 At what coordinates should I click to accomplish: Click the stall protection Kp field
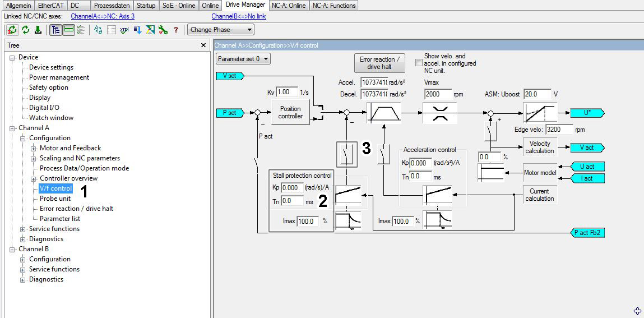coord(292,187)
